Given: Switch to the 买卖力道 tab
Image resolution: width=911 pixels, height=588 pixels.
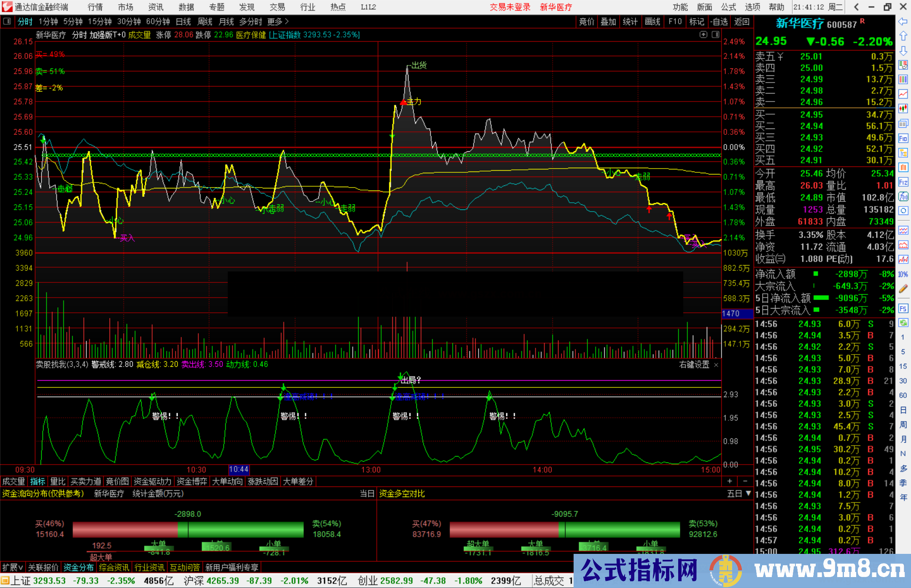Looking at the screenshot, I should tap(86, 481).
